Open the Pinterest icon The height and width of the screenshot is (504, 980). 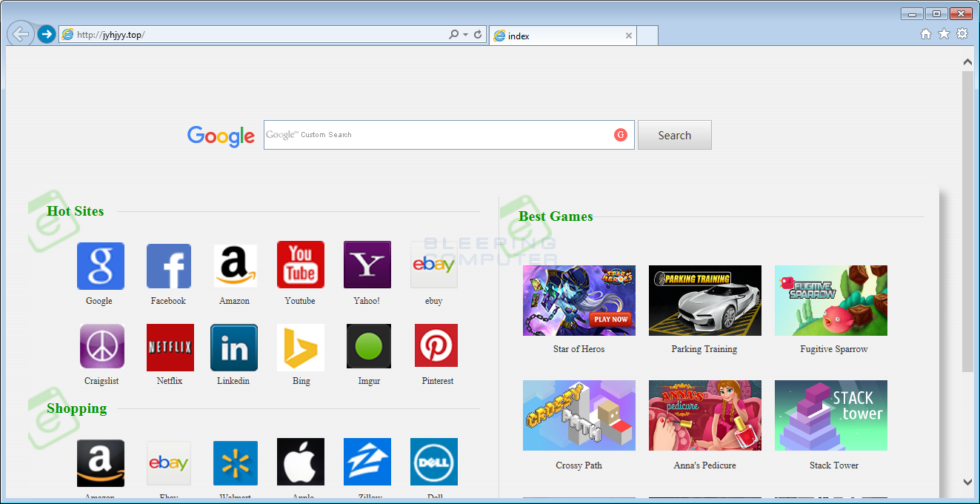(436, 345)
